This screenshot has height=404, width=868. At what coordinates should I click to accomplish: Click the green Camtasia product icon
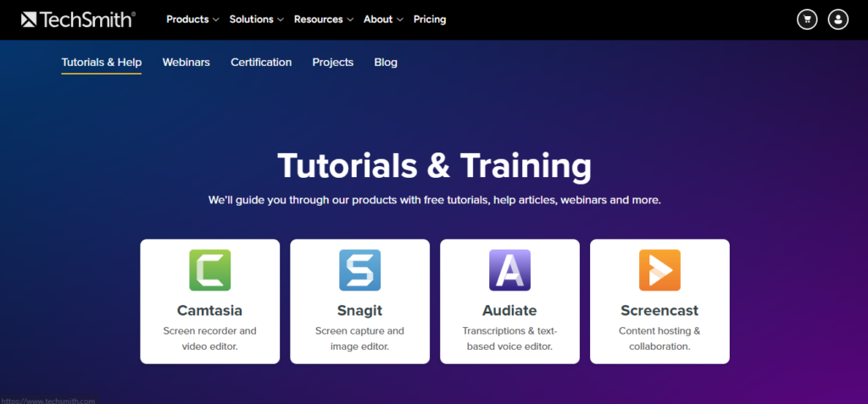point(209,270)
